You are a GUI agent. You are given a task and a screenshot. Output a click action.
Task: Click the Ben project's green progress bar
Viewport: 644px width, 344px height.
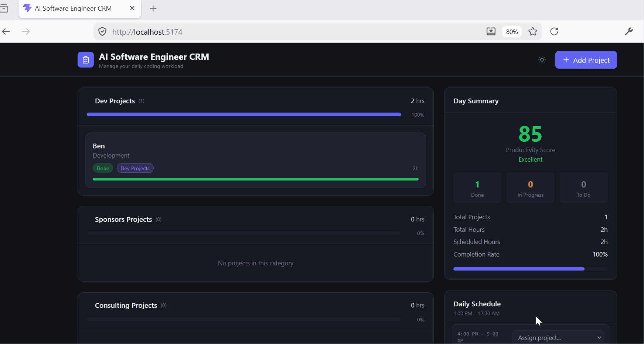coord(255,179)
